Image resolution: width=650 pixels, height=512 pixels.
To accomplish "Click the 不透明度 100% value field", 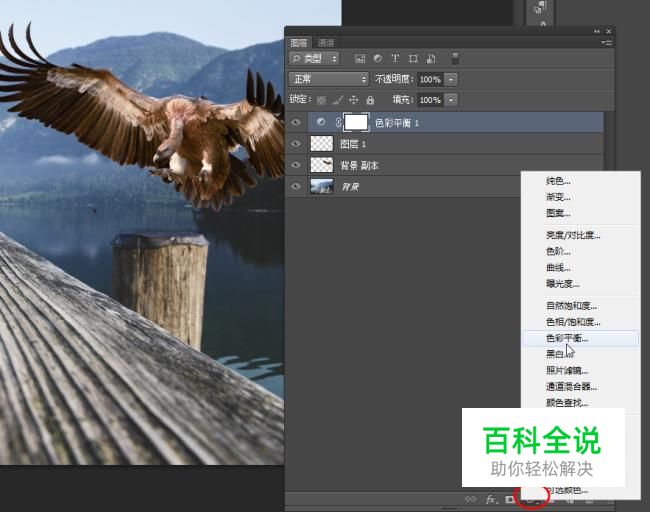I will pyautogui.click(x=430, y=79).
